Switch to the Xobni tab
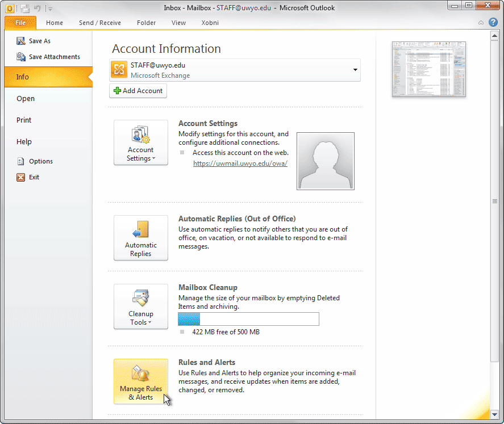This screenshot has height=424, width=504. coord(210,23)
